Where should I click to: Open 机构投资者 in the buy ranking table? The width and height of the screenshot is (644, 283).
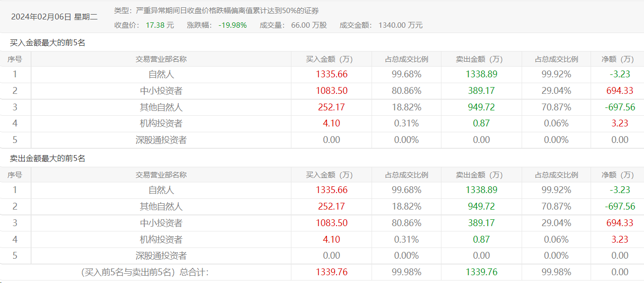[x=161, y=124]
